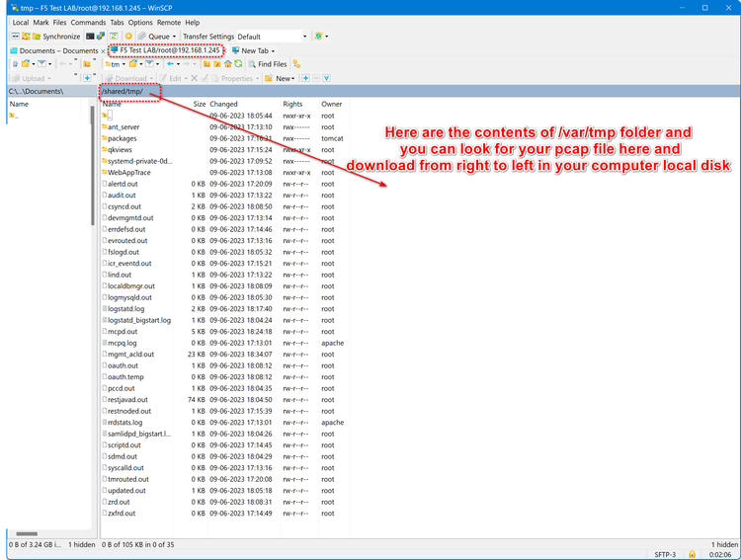Sort remote files by Changed column
Viewport: 741px width, 560px height.
[x=223, y=104]
